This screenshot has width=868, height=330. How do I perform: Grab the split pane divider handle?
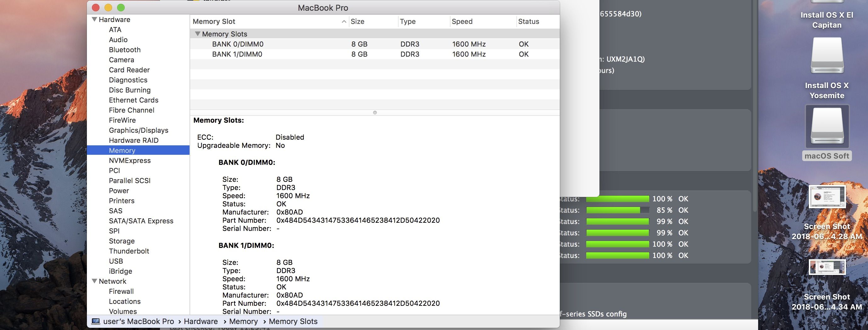375,113
